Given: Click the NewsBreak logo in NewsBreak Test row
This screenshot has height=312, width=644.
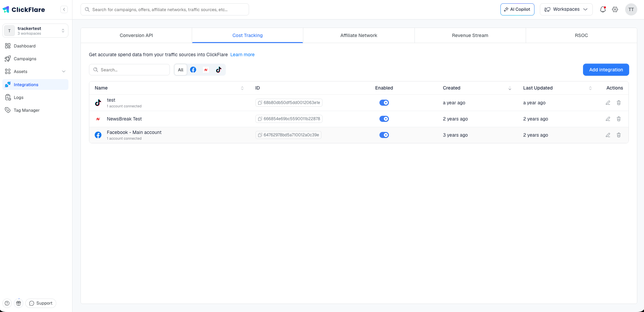Looking at the screenshot, I should [98, 119].
